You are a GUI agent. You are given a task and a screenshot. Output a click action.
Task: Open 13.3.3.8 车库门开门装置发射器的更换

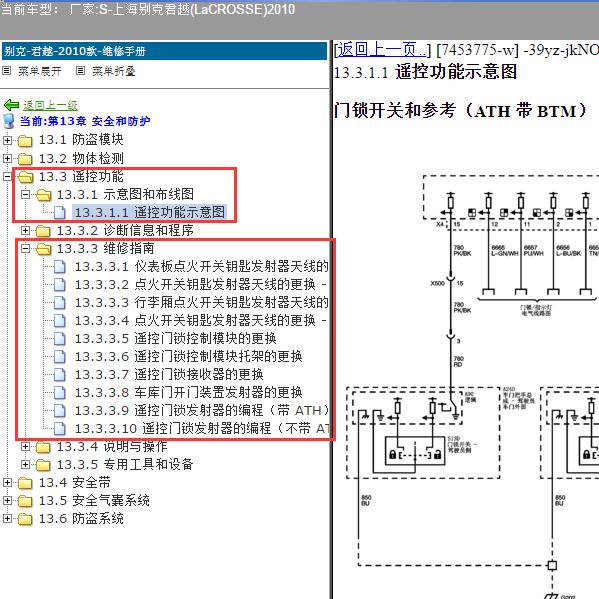pyautogui.click(x=188, y=392)
